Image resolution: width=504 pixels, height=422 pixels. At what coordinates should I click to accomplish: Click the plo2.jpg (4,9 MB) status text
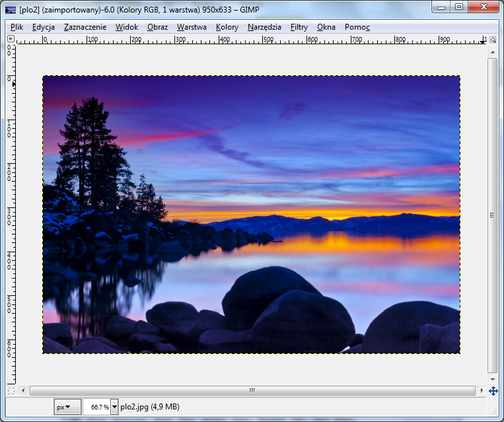pos(150,407)
